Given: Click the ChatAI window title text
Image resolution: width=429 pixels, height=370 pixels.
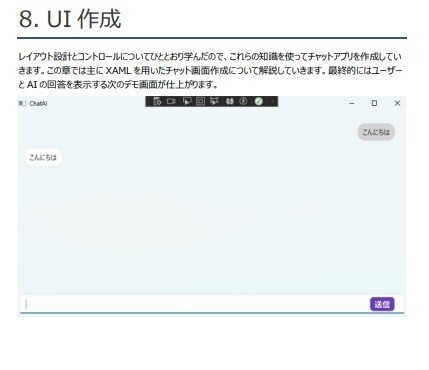Looking at the screenshot, I should coord(38,104).
